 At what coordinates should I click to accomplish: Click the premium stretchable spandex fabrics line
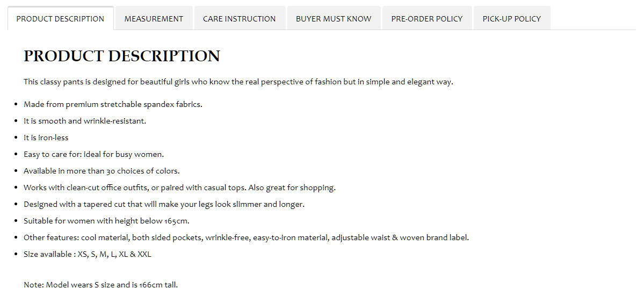113,104
